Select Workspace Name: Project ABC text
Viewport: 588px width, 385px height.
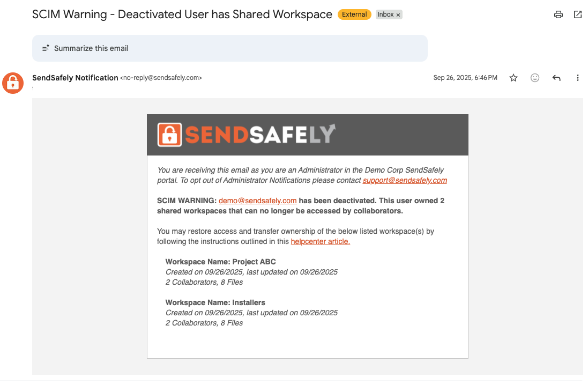(x=220, y=262)
